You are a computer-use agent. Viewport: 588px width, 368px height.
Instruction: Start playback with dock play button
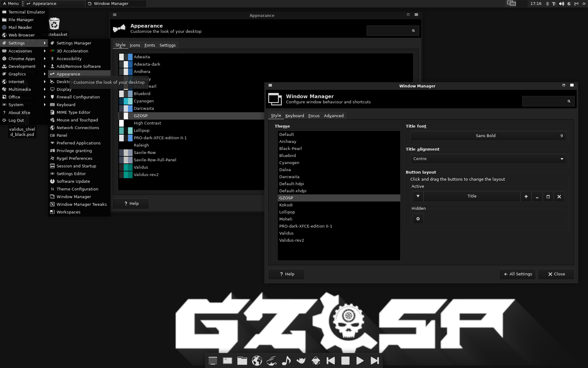pos(360,361)
